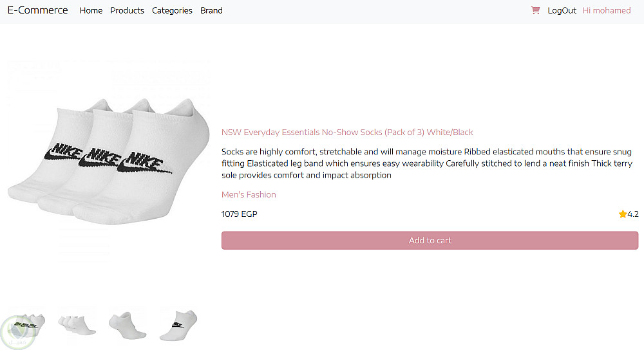Open the Products menu item
Screen dimensions: 644x350
pyautogui.click(x=127, y=10)
